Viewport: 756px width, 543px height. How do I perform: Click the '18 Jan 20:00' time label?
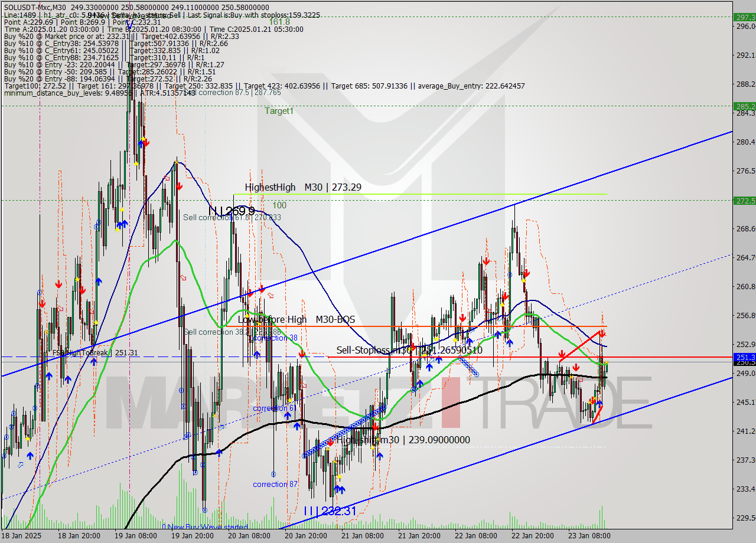click(x=79, y=536)
